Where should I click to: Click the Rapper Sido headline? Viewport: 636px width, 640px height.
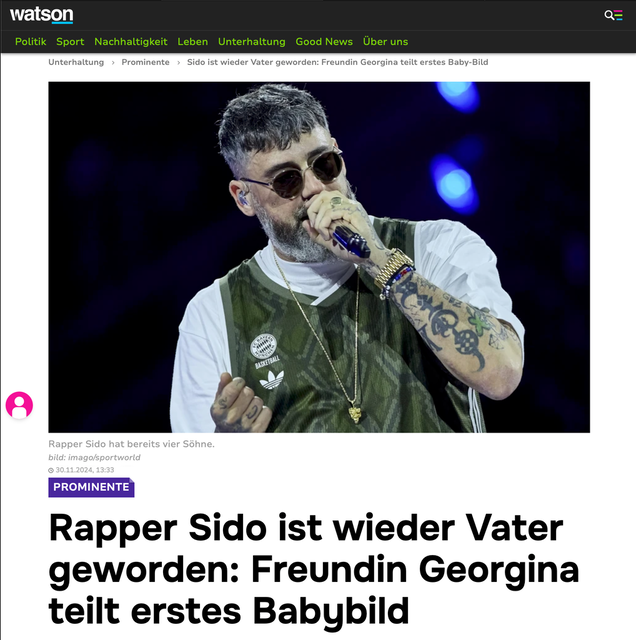point(314,570)
